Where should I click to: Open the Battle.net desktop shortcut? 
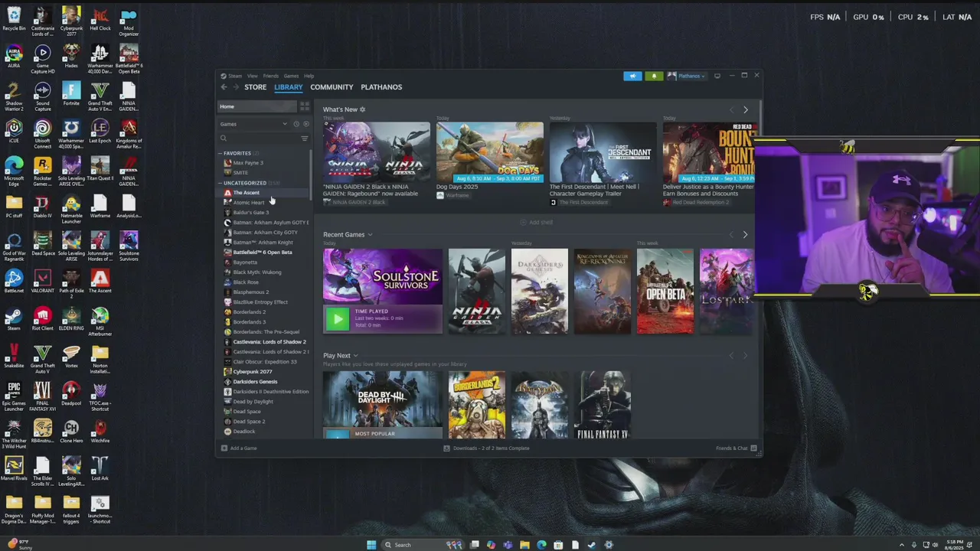[x=14, y=282]
